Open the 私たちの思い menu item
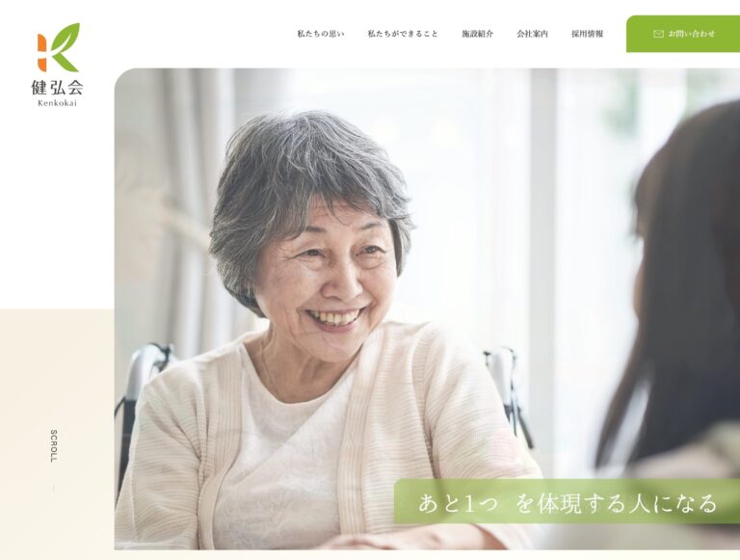This screenshot has height=560, width=740. coord(321,34)
